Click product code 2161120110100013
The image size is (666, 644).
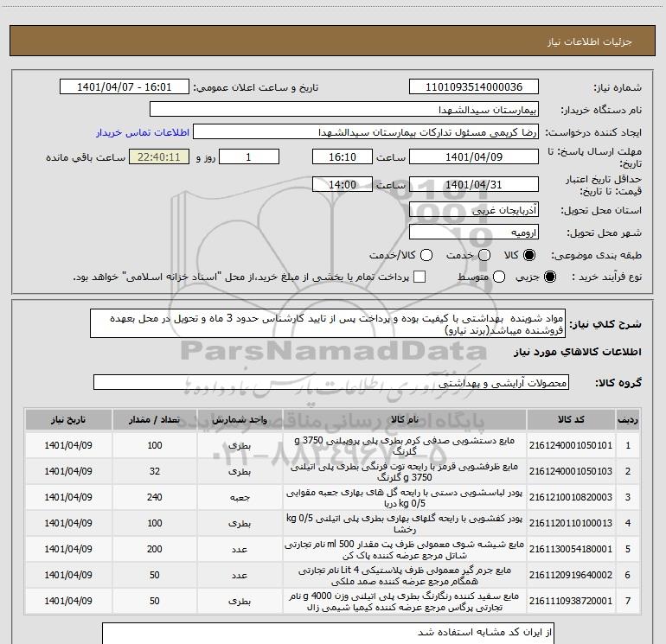tap(571, 523)
